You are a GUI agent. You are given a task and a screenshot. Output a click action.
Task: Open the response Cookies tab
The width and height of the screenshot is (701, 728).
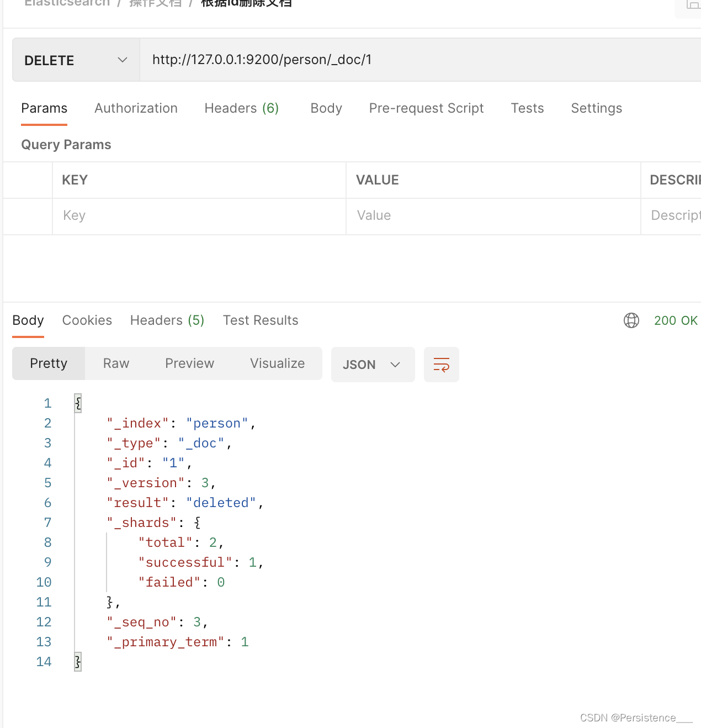click(x=87, y=320)
